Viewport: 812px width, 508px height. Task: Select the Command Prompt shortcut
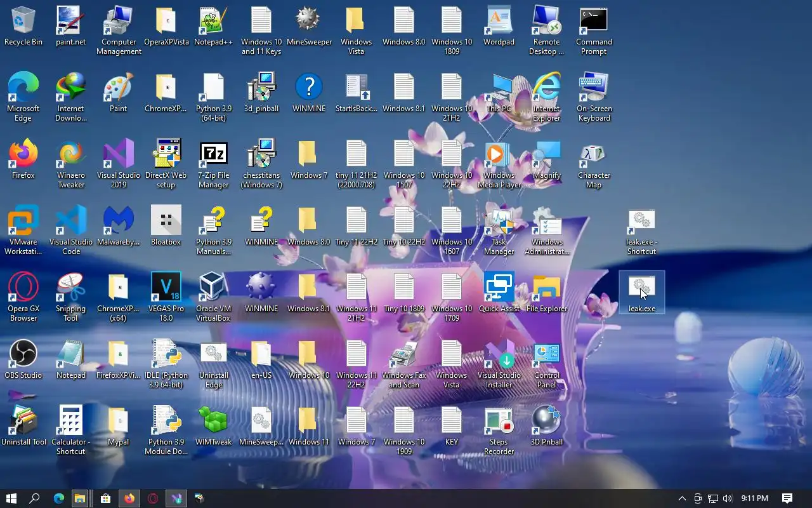(x=594, y=31)
